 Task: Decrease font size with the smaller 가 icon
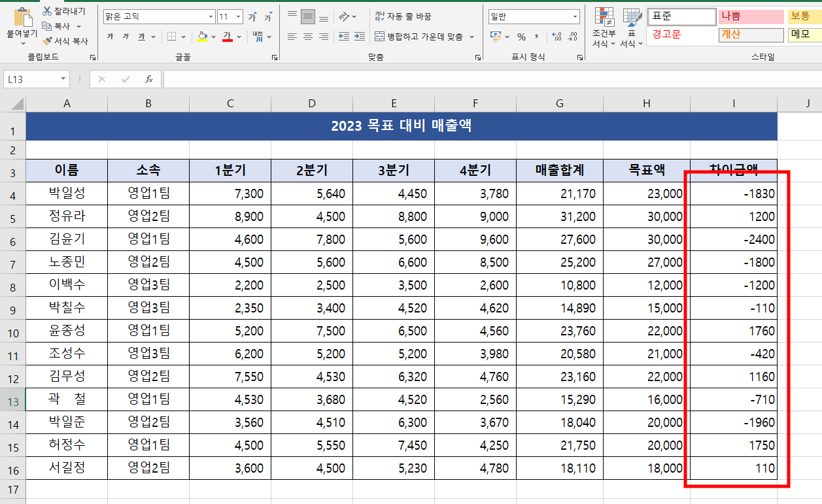267,17
